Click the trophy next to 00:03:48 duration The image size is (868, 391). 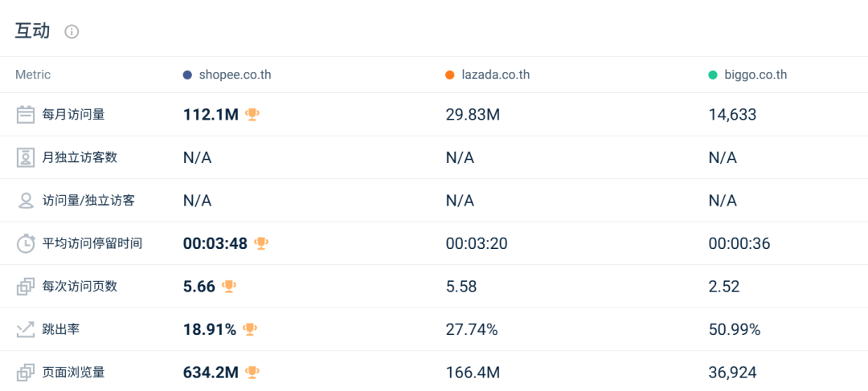(x=261, y=243)
